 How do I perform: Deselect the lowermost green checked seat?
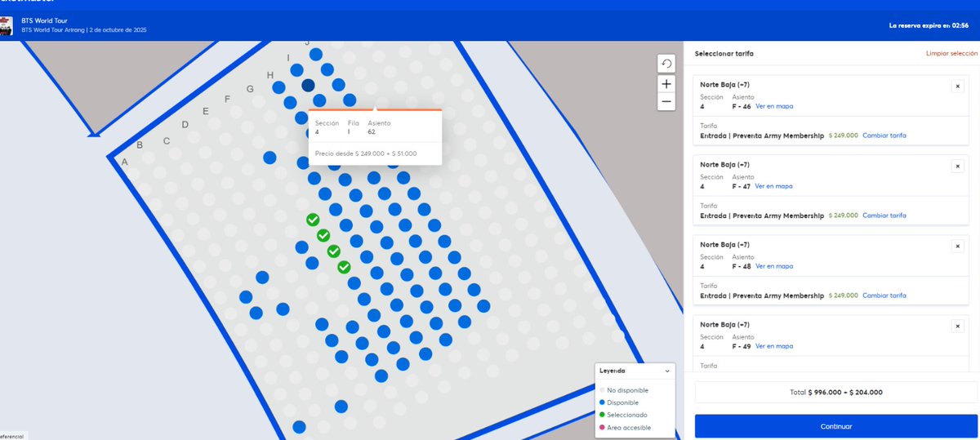point(344,267)
